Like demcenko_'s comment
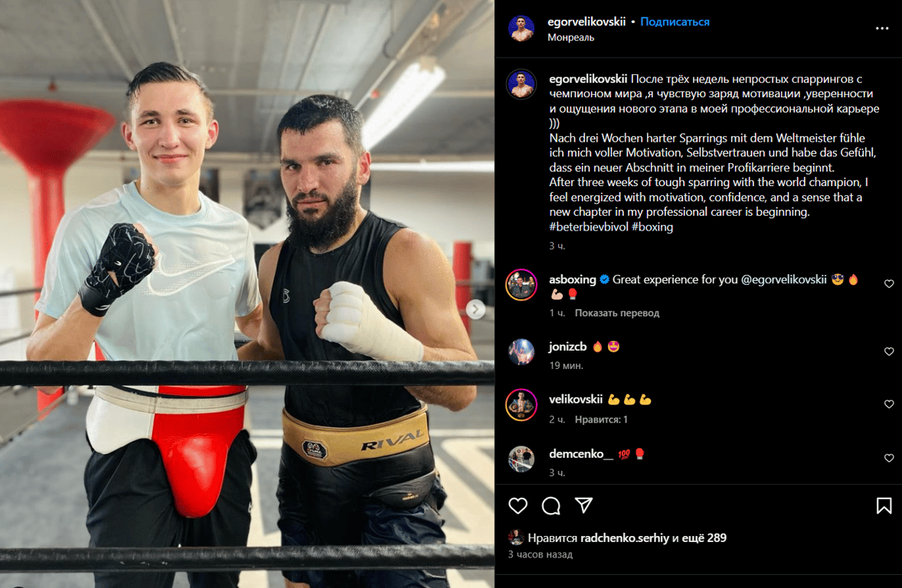This screenshot has width=902, height=588. click(x=889, y=458)
